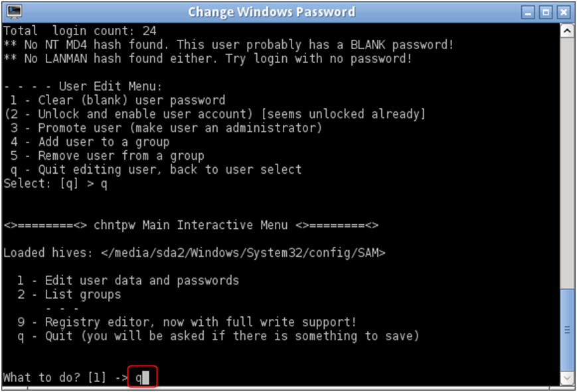This screenshot has height=392, width=577.
Task: Click the "Promote user" option line
Action: 179,128
